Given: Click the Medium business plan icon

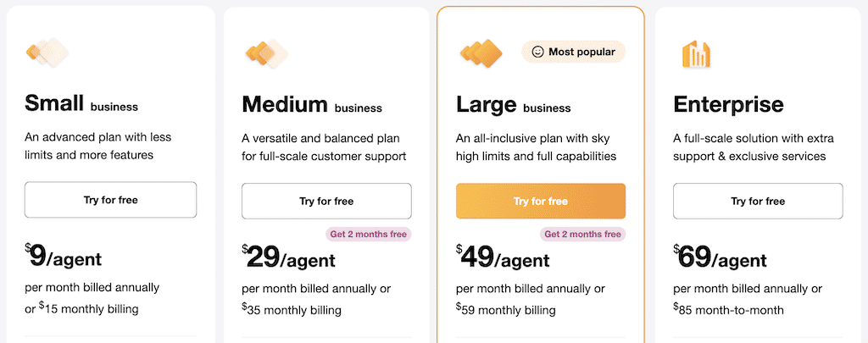Looking at the screenshot, I should pos(265,54).
